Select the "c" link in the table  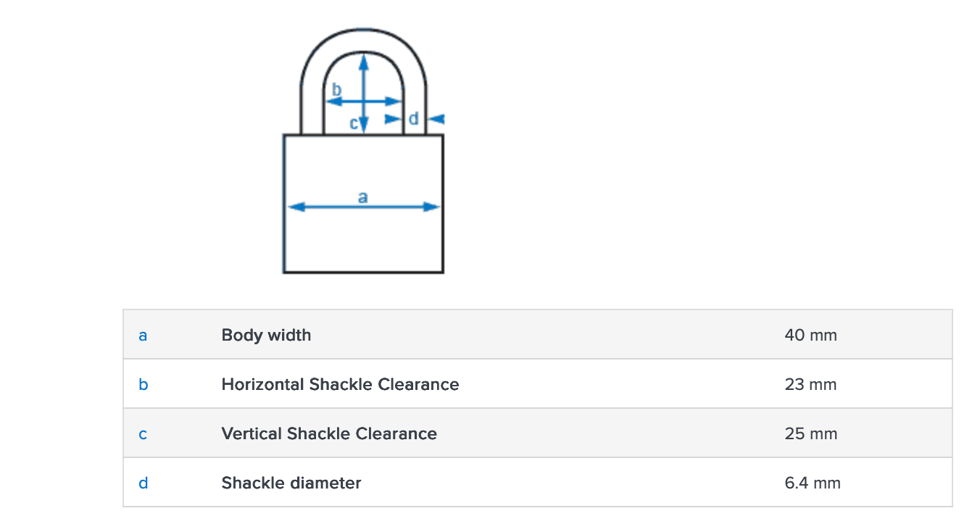click(143, 434)
